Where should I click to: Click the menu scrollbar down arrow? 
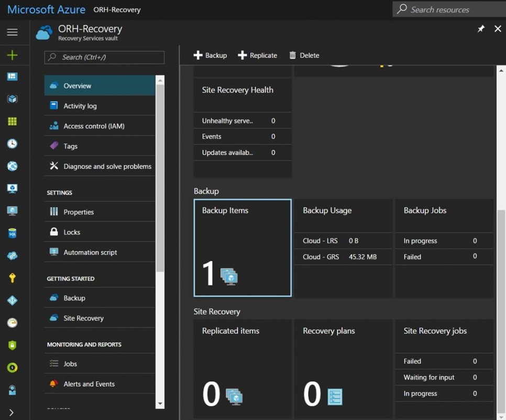(x=160, y=404)
